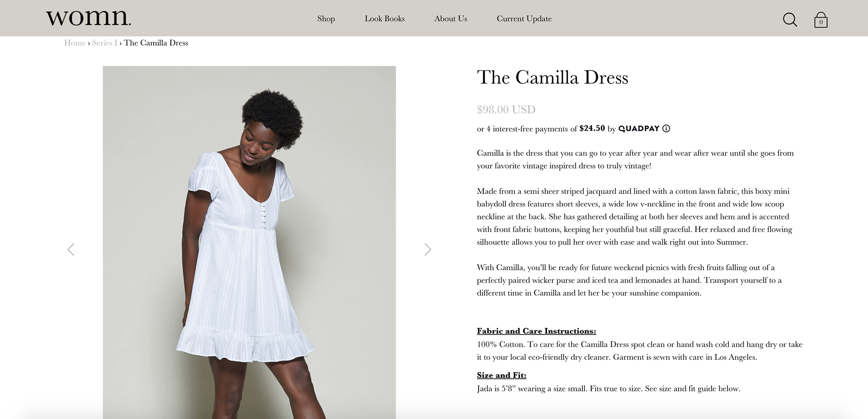Image resolution: width=868 pixels, height=419 pixels.
Task: Show previous product image with left arrow
Action: pos(71,250)
